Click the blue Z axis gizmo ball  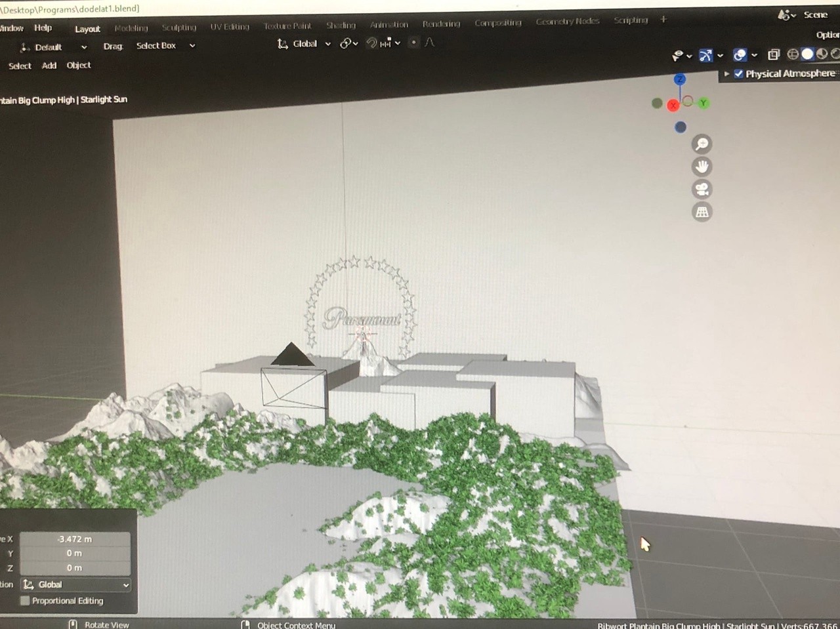(x=680, y=79)
